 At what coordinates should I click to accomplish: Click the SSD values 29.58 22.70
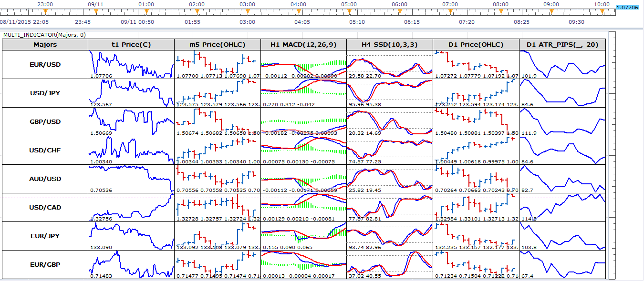(364, 76)
